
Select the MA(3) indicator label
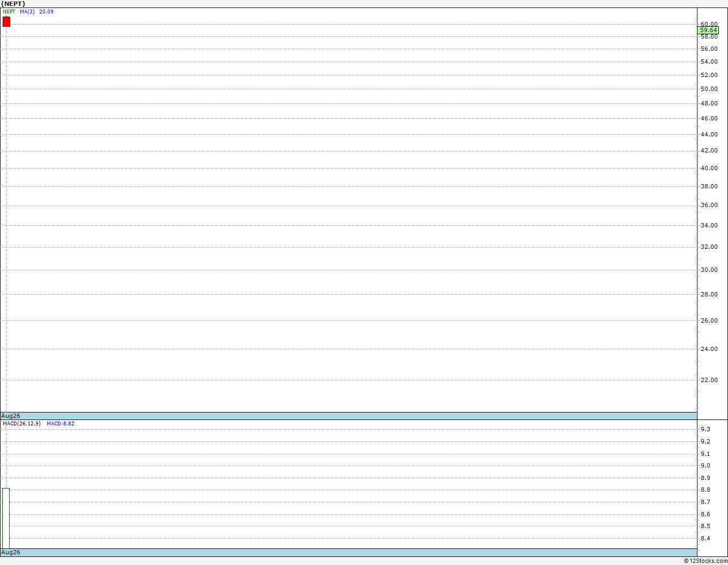coord(27,12)
